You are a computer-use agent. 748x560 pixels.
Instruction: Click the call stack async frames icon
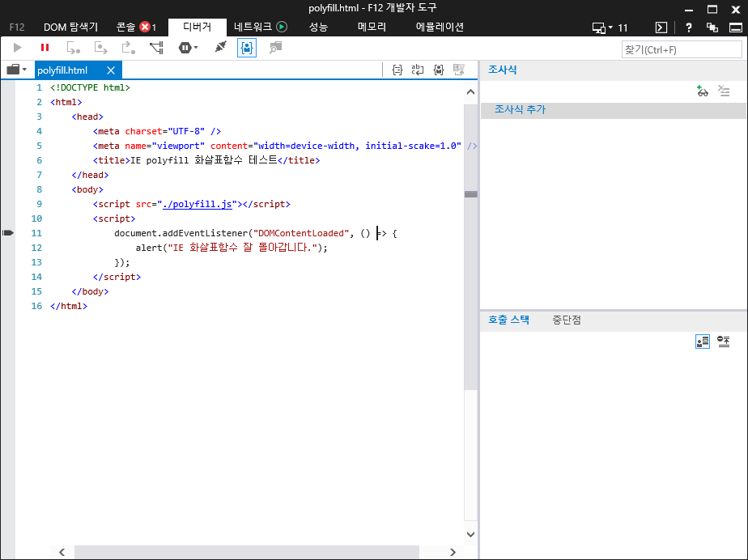pyautogui.click(x=724, y=342)
